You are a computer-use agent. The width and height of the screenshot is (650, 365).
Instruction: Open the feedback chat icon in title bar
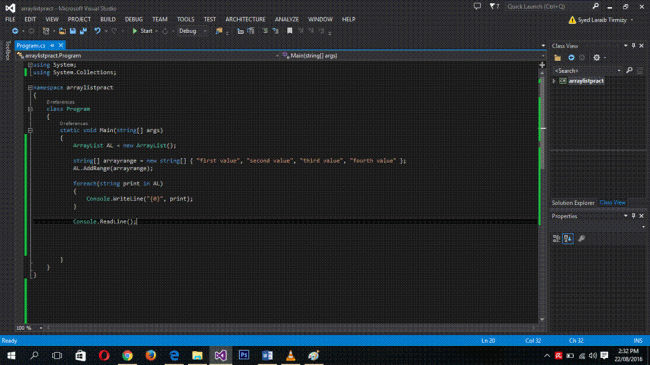478,6
